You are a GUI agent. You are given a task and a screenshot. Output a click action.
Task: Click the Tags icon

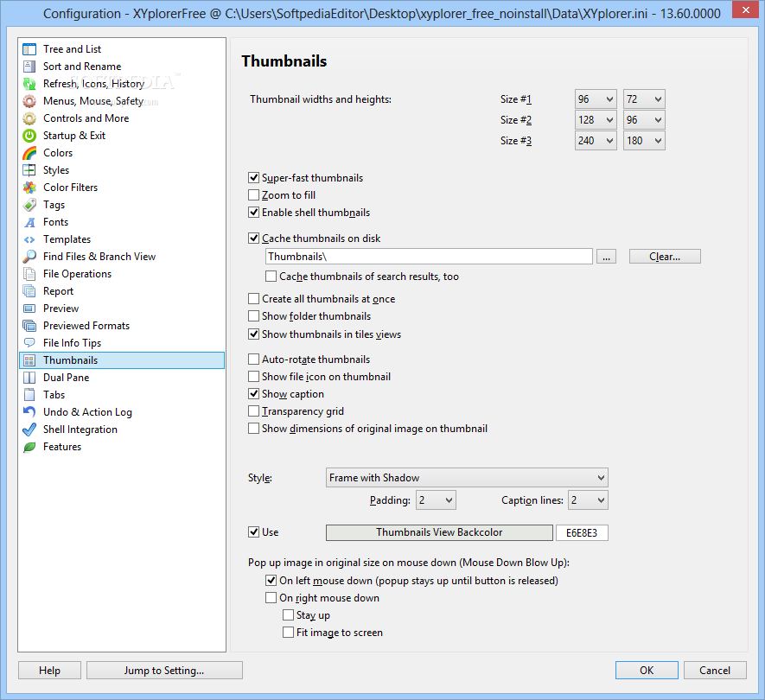pyautogui.click(x=29, y=205)
